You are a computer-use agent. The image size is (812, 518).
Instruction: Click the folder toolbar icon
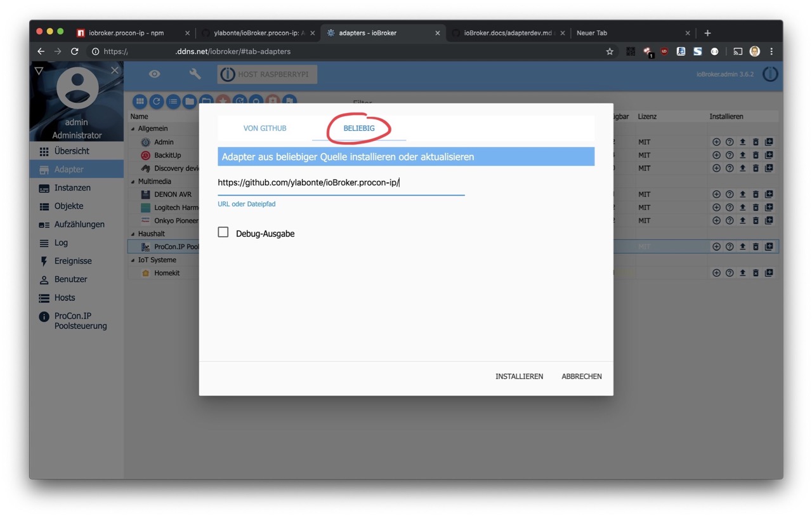tap(190, 102)
